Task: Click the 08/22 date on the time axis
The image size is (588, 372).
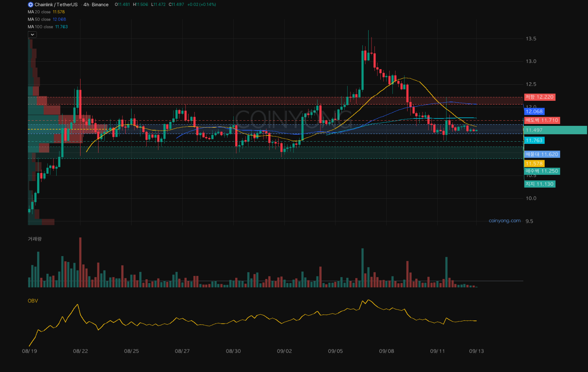Action: 80,351
